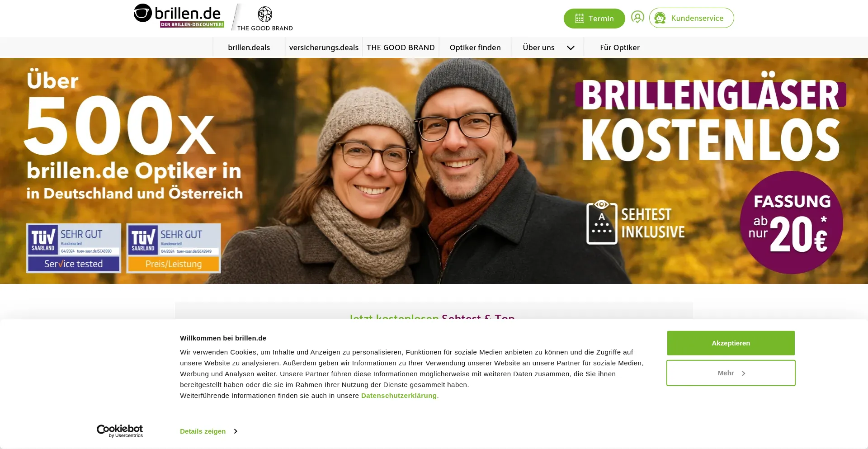Select Optiker finden in navigation
Image resolution: width=868 pixels, height=449 pixels.
475,47
